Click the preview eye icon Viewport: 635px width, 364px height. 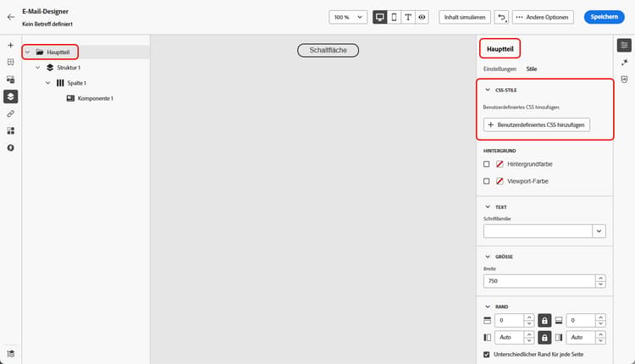coord(422,17)
